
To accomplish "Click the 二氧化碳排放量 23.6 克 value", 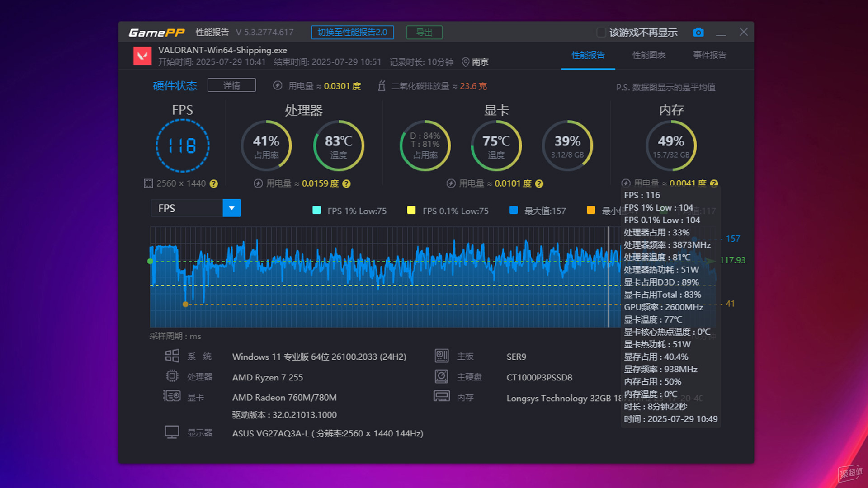I will (x=473, y=86).
